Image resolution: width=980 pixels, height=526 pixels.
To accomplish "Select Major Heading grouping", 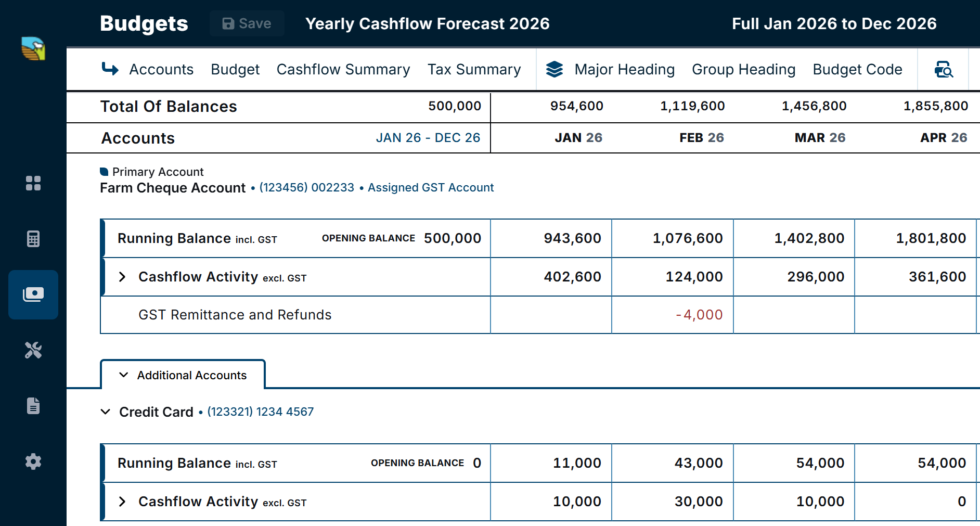I will click(x=625, y=69).
